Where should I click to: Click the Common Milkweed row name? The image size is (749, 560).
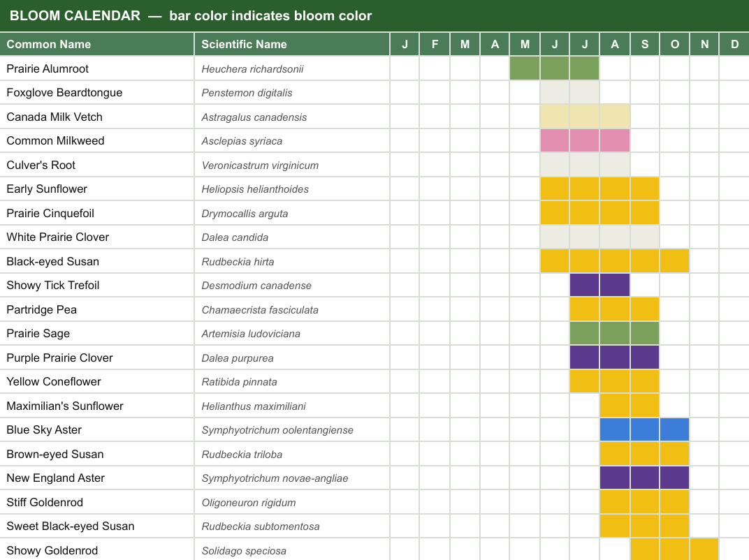click(55, 141)
